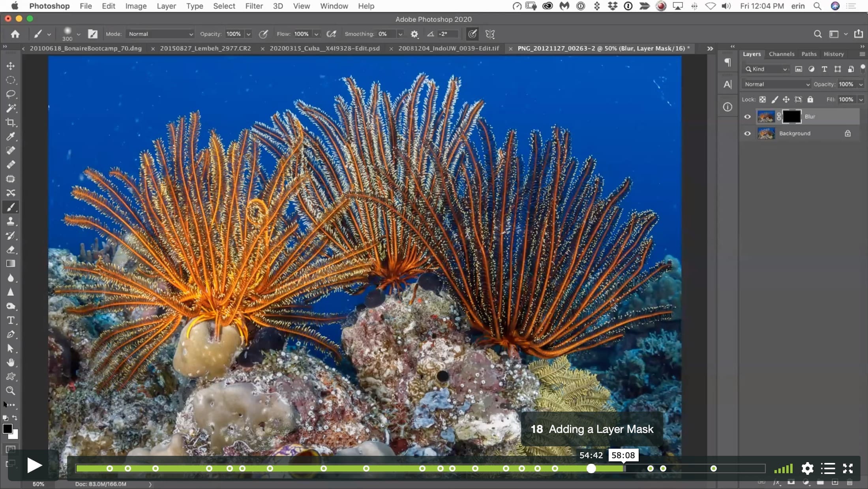Viewport: 868px width, 489px height.
Task: Activate the Zoom tool in toolbar
Action: pyautogui.click(x=11, y=391)
